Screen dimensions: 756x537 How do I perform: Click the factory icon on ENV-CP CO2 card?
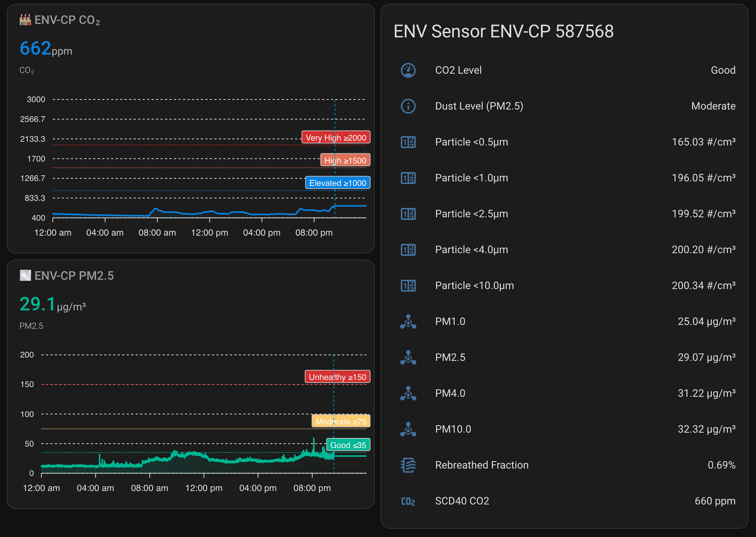24,19
